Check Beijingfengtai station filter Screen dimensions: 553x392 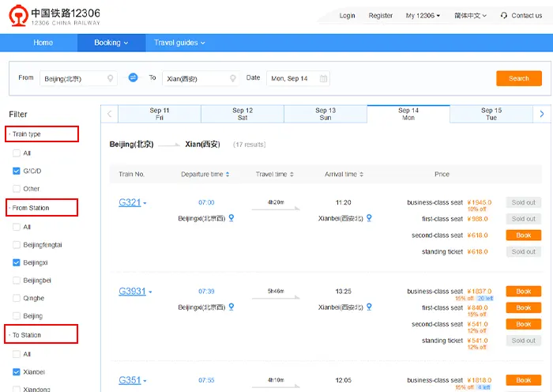click(17, 245)
